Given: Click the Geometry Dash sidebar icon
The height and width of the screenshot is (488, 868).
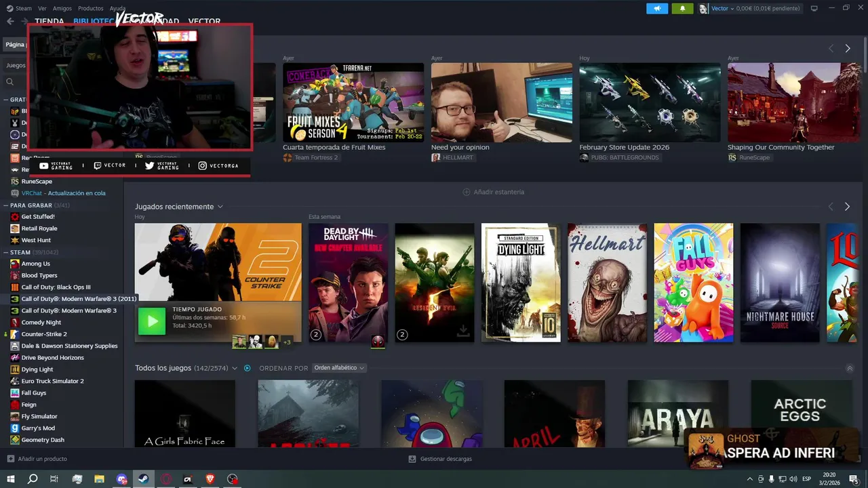Looking at the screenshot, I should (15, 440).
